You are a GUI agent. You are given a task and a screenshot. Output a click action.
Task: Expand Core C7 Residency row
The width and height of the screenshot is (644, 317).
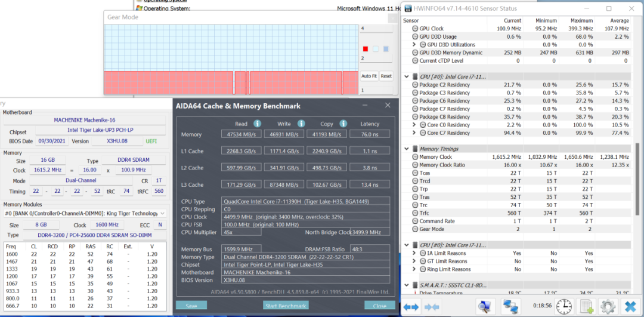click(x=414, y=133)
